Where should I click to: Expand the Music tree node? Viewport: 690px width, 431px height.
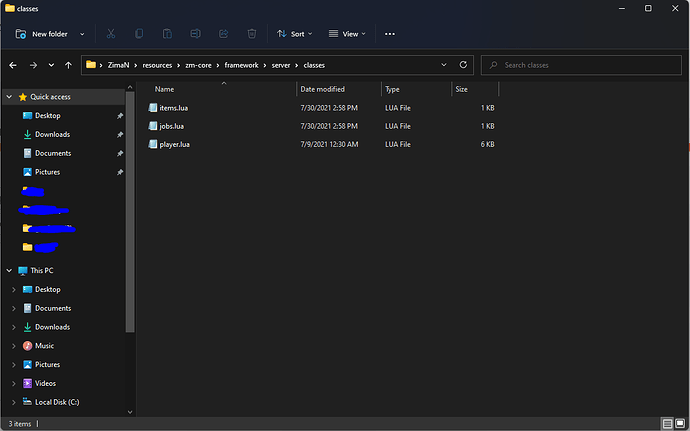pos(13,346)
